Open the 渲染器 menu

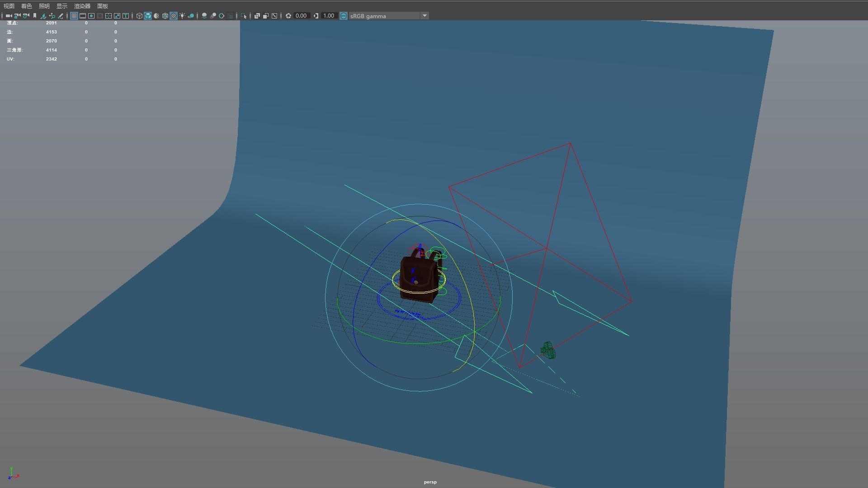coord(82,6)
